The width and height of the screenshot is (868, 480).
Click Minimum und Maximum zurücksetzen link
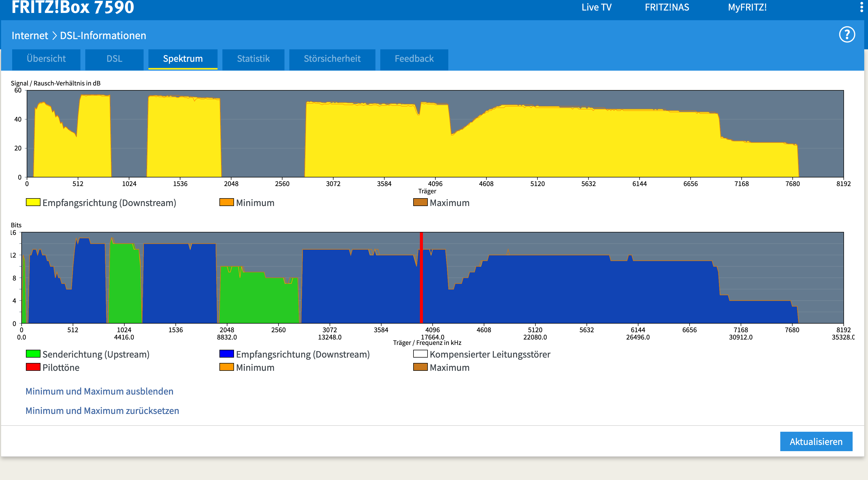tap(102, 411)
